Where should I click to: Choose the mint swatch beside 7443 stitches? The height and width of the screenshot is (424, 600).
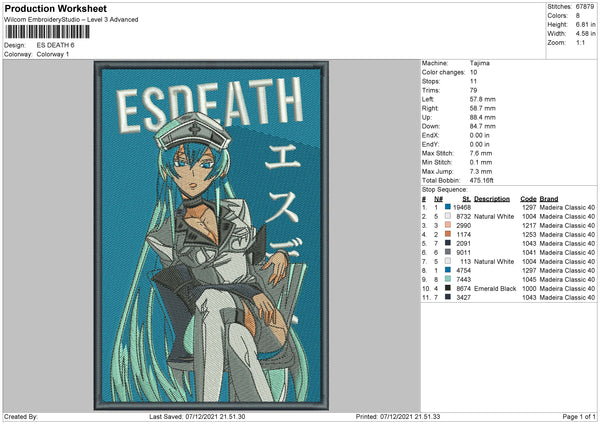click(448, 279)
